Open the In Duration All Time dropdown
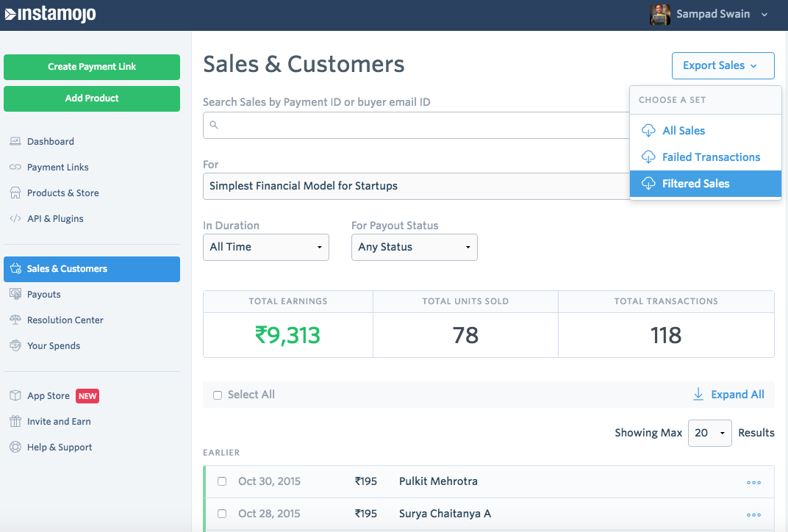Viewport: 788px width, 532px height. [x=265, y=247]
